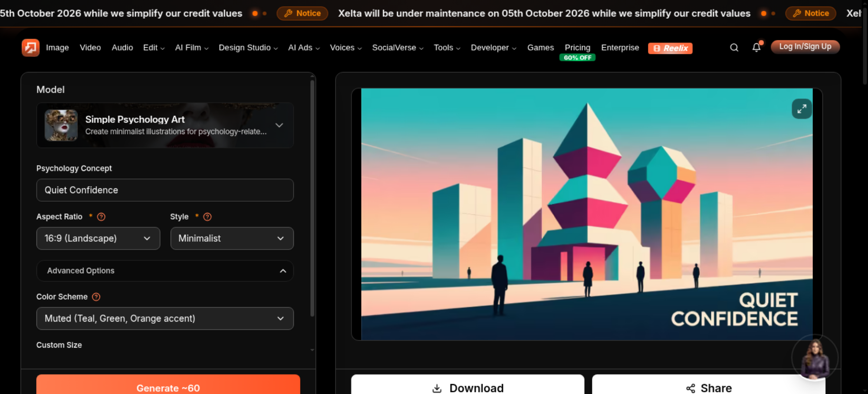Click the Share button

[709, 384]
